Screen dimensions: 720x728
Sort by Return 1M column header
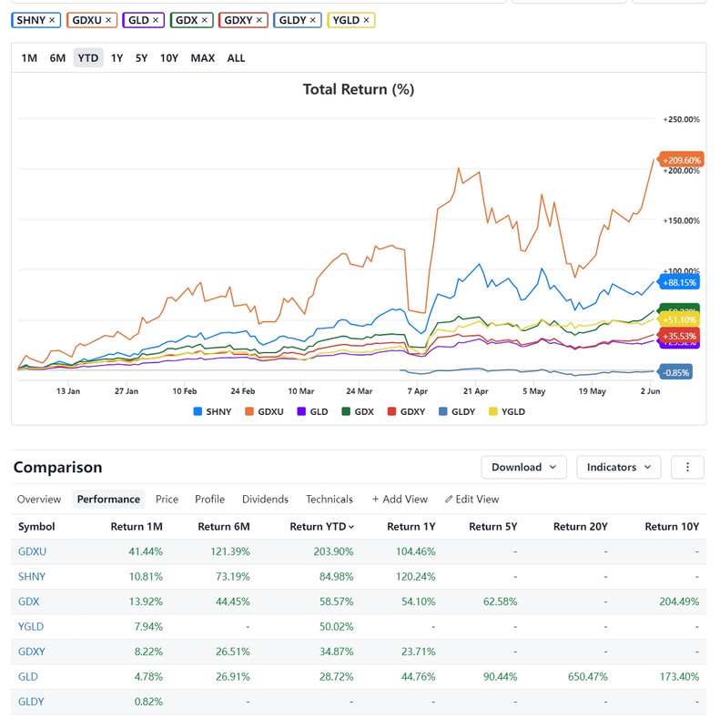pos(137,527)
